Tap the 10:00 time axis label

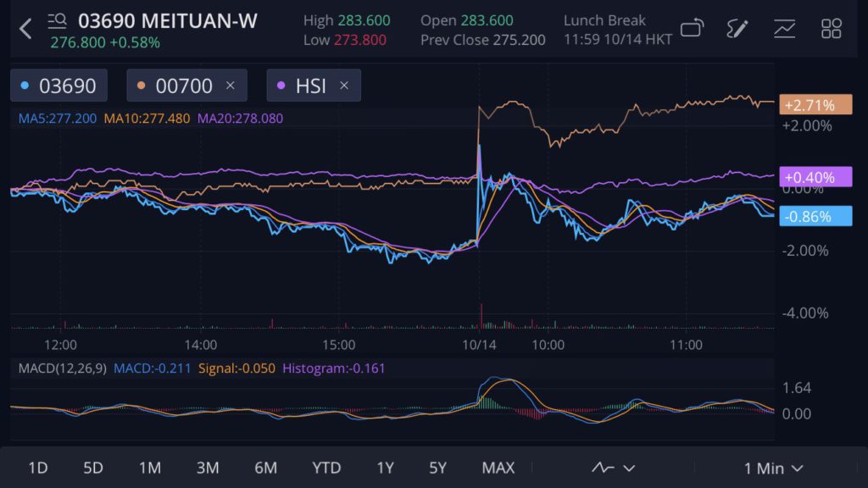pyautogui.click(x=548, y=346)
